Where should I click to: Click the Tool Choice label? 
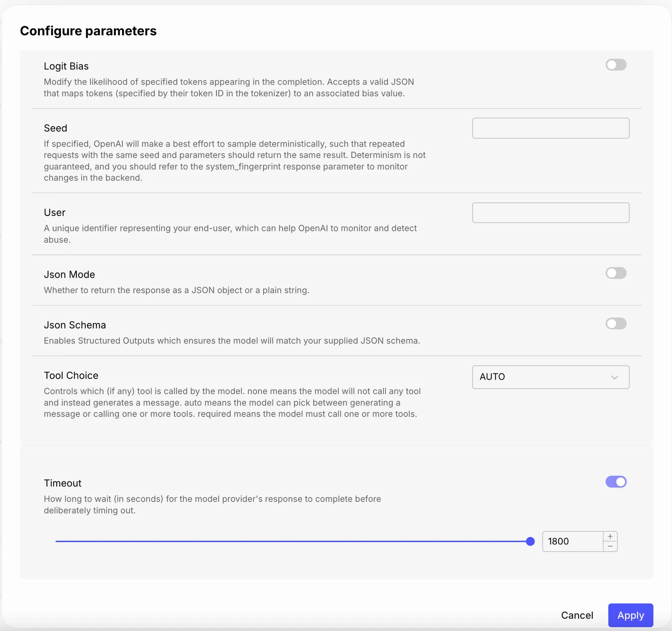[71, 376]
